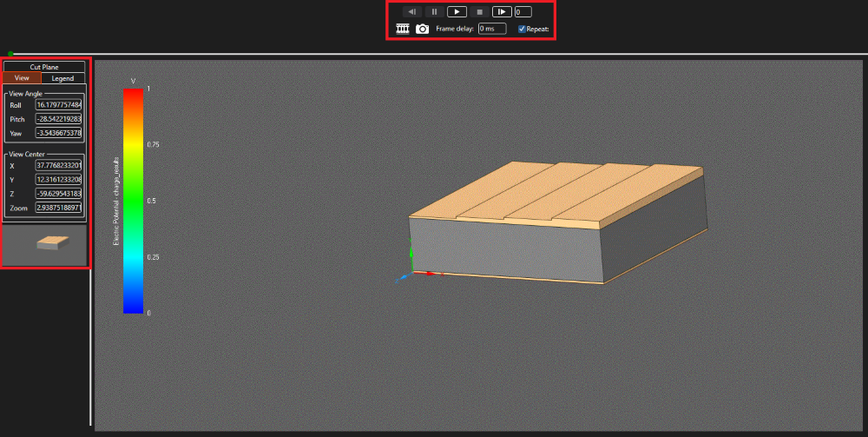Click the "0.75" legend label
This screenshot has width=868, height=437.
[x=153, y=144]
